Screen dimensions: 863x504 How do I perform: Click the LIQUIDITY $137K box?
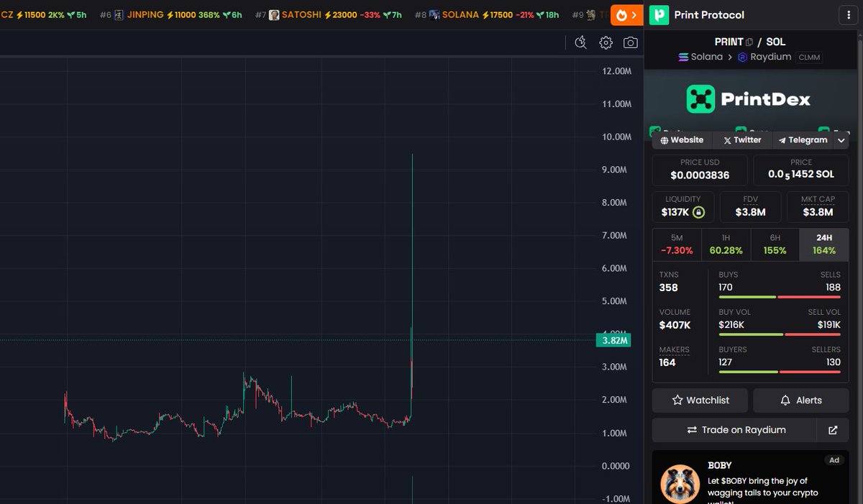682,207
